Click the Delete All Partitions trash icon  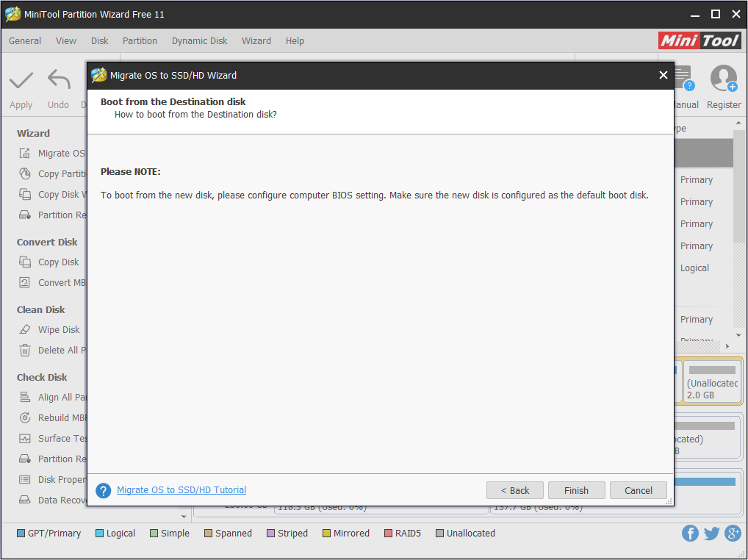tap(25, 350)
